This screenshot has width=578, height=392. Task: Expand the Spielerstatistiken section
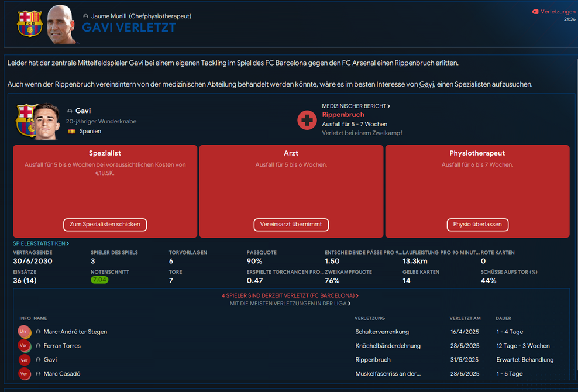pos(41,243)
